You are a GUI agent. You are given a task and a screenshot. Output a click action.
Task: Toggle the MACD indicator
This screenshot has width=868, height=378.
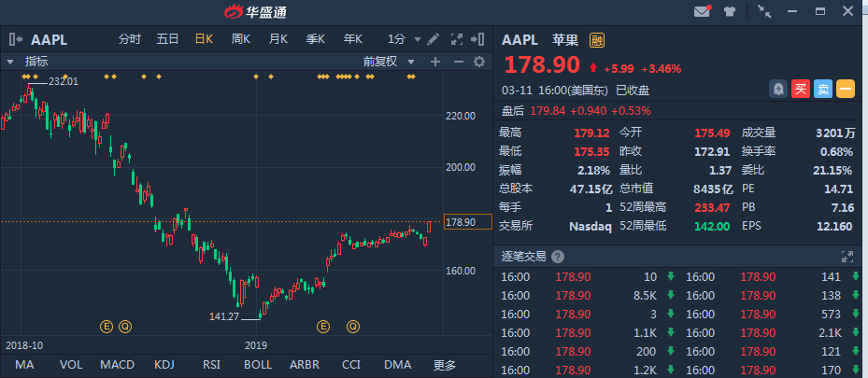coord(117,365)
